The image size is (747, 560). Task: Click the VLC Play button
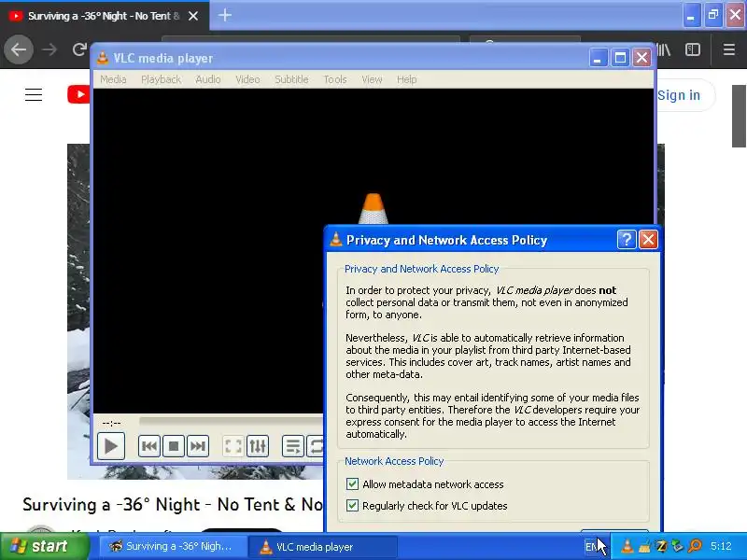coord(110,446)
